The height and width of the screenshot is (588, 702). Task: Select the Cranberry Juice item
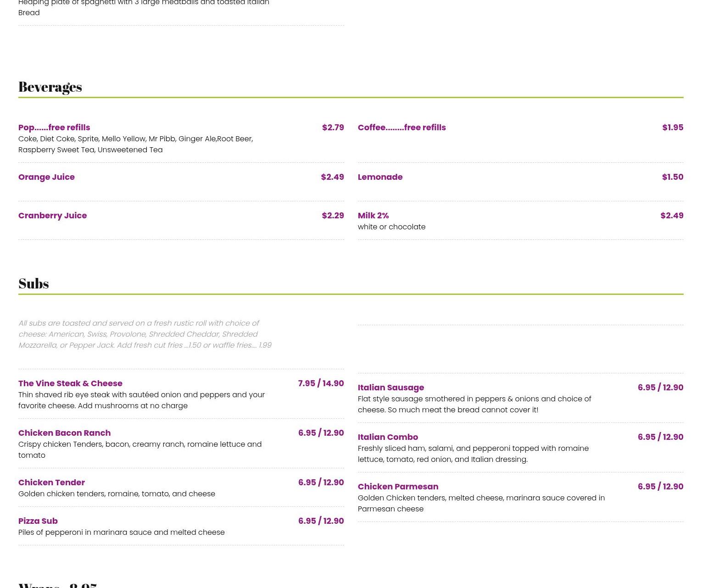pos(52,215)
